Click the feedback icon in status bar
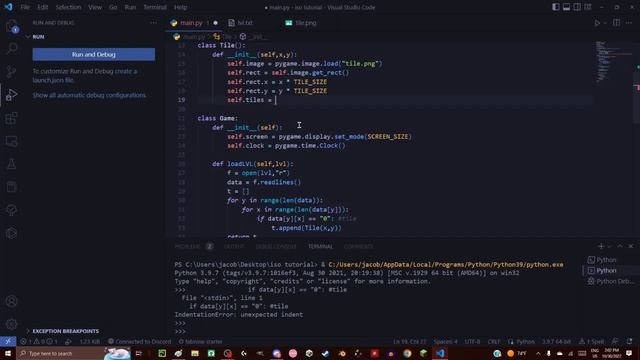Image resolution: width=640 pixels, height=360 pixels. 615,341
